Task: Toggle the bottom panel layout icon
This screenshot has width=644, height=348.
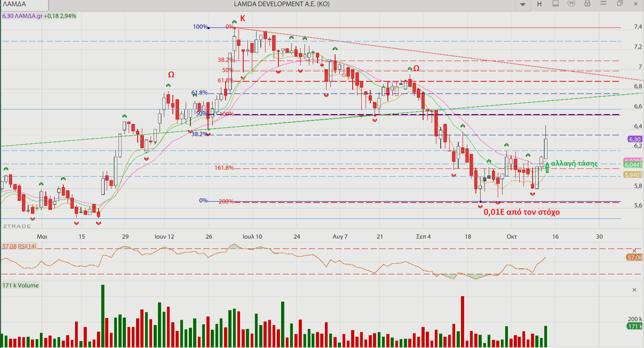Action: coord(555,4)
